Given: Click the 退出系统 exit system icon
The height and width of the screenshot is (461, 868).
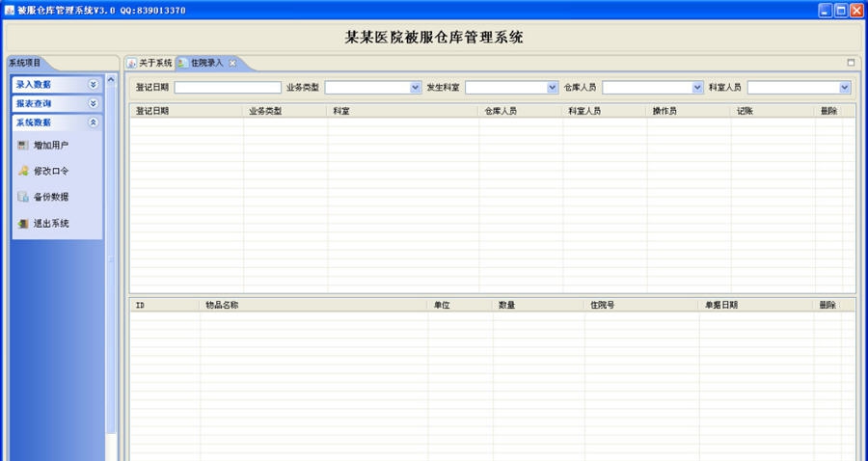Looking at the screenshot, I should click(23, 224).
